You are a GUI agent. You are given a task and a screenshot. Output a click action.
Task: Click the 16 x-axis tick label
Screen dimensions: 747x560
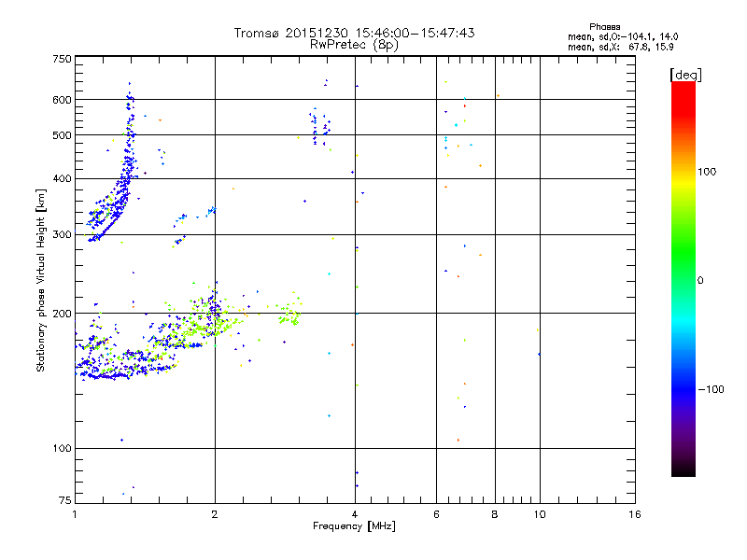635,515
